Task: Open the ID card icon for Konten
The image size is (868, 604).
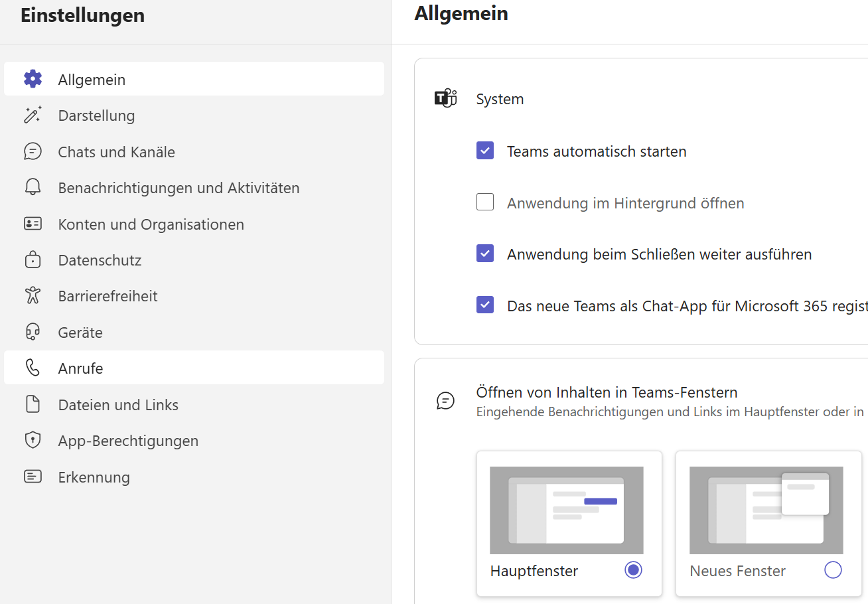Action: point(33,224)
